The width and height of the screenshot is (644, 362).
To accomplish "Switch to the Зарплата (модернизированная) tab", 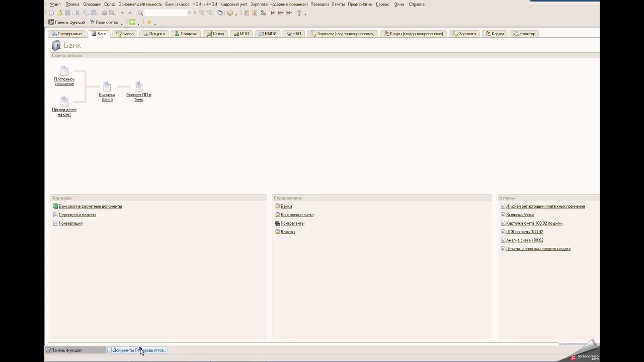I will pos(343,34).
